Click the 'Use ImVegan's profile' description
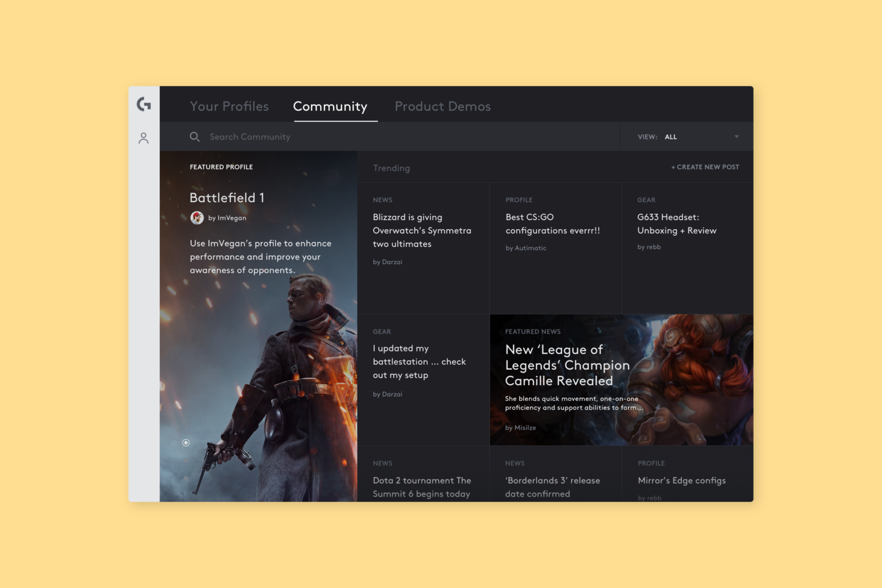The image size is (882, 588). pyautogui.click(x=261, y=257)
